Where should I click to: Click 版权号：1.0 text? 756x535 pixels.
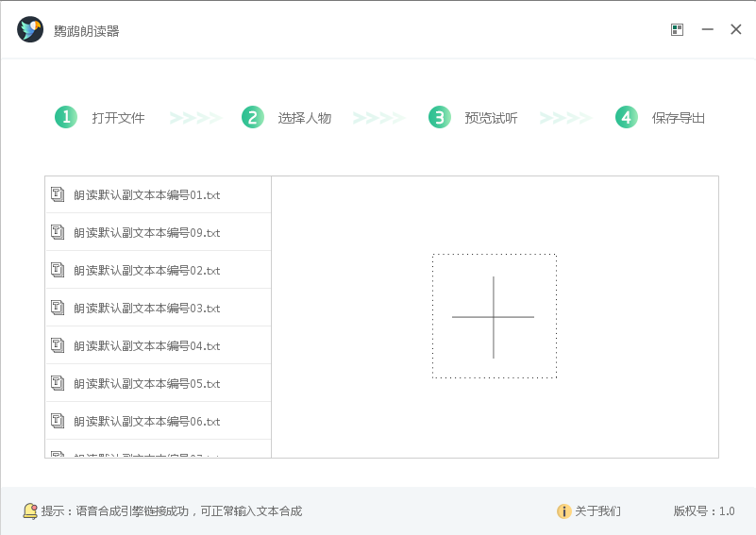click(704, 511)
